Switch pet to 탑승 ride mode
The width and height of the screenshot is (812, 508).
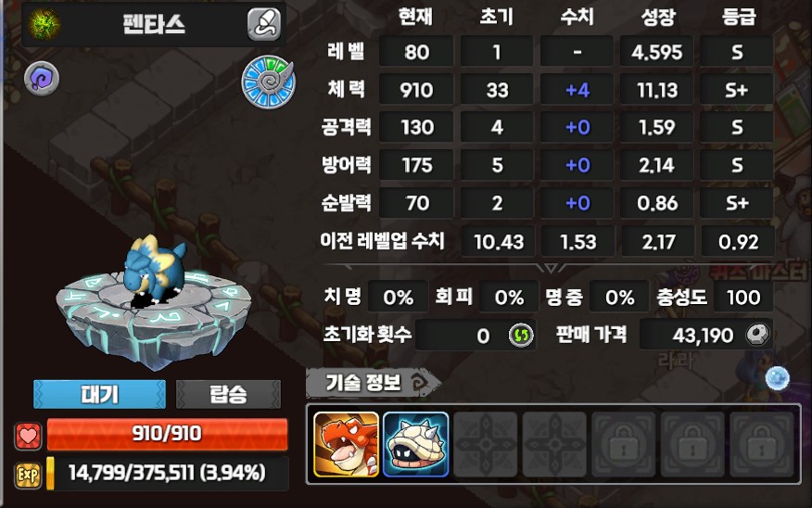[228, 395]
